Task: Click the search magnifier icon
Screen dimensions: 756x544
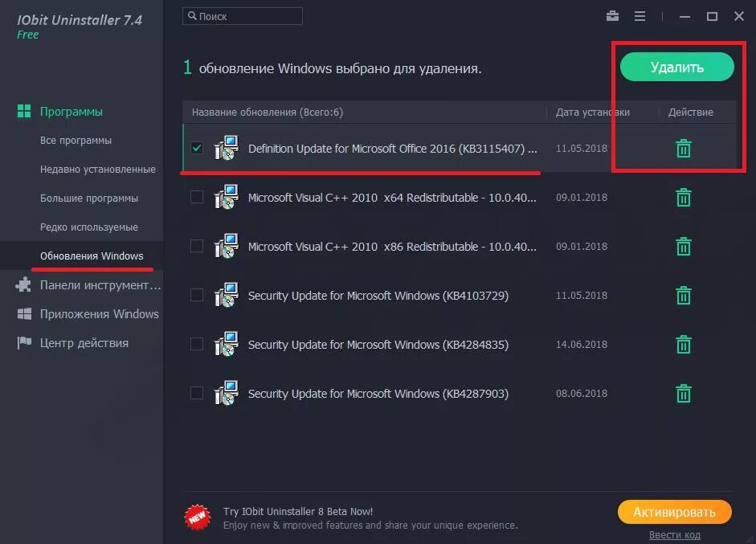Action: pos(192,16)
